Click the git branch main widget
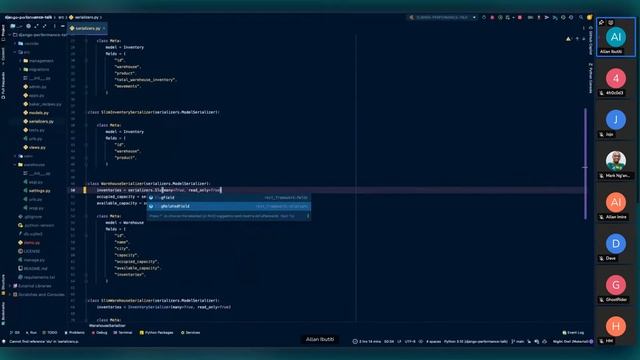The width and height of the screenshot is (640, 360). coord(518,342)
